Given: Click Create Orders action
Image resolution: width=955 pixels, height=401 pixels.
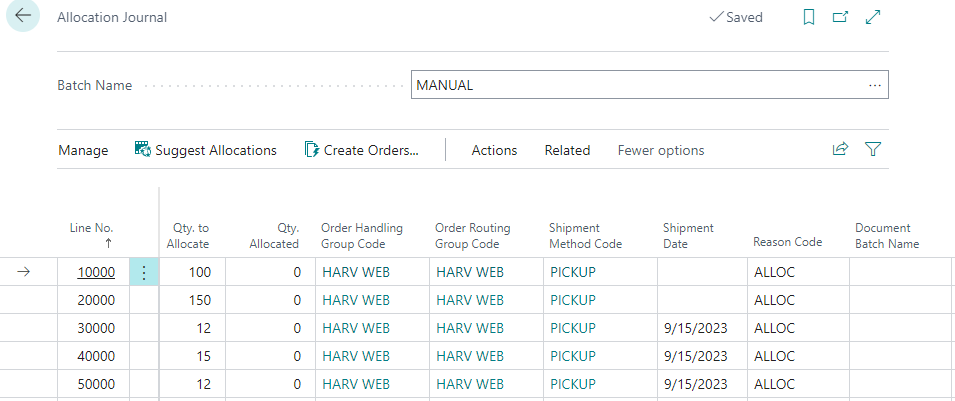Looking at the screenshot, I should coord(362,150).
